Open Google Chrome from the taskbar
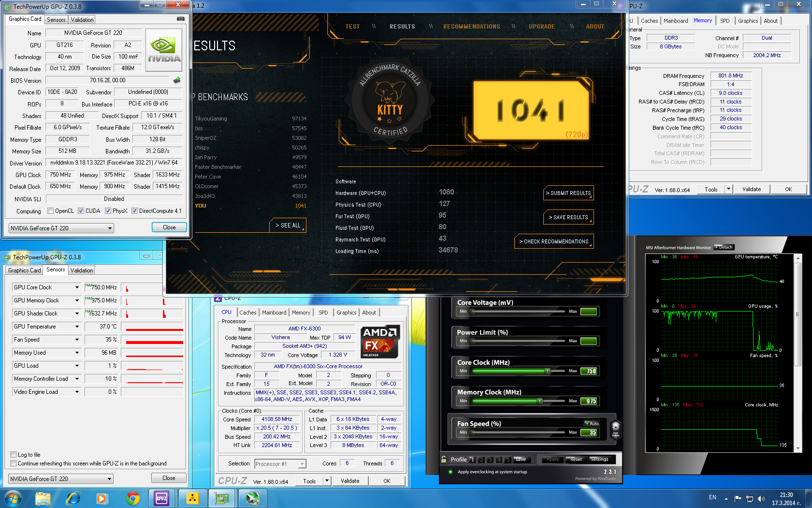This screenshot has height=508, width=812. [132, 498]
